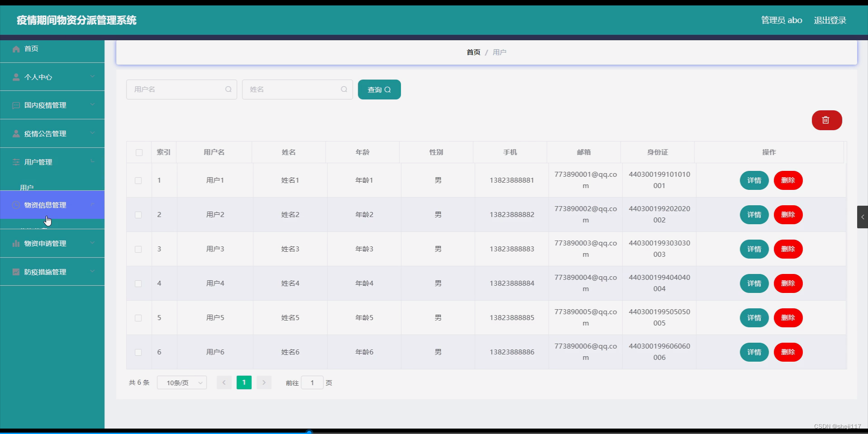Open the 国内疫情管理 sidebar menu
The height and width of the screenshot is (434, 868).
coord(52,105)
